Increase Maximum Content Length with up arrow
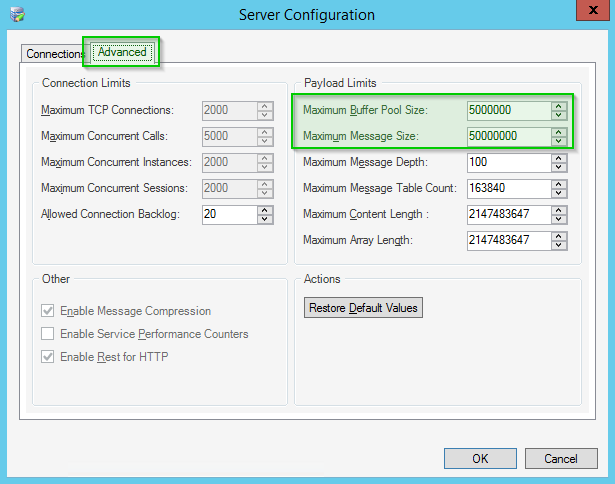Screen dimensions: 615x484 click(x=558, y=209)
